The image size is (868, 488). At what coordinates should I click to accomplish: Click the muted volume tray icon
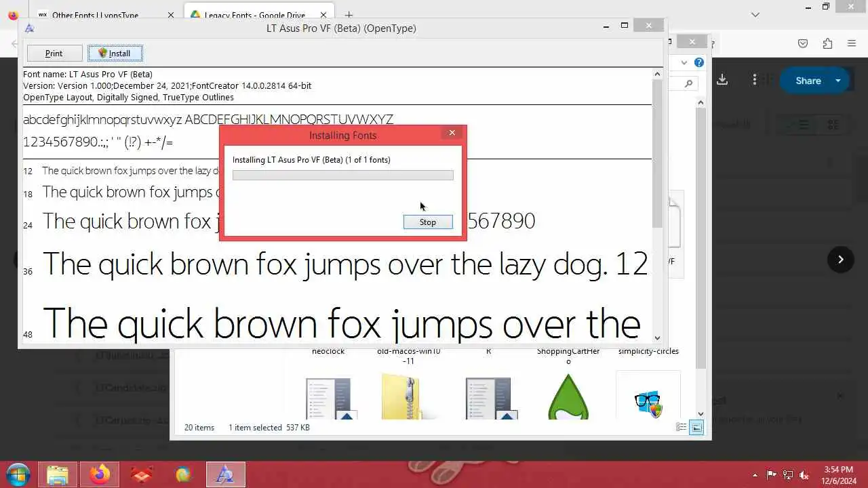click(804, 474)
